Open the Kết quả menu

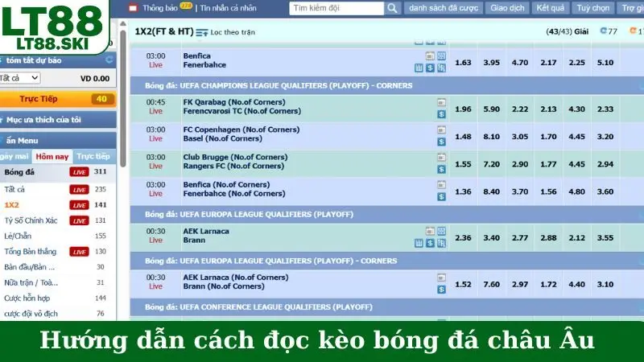551,8
